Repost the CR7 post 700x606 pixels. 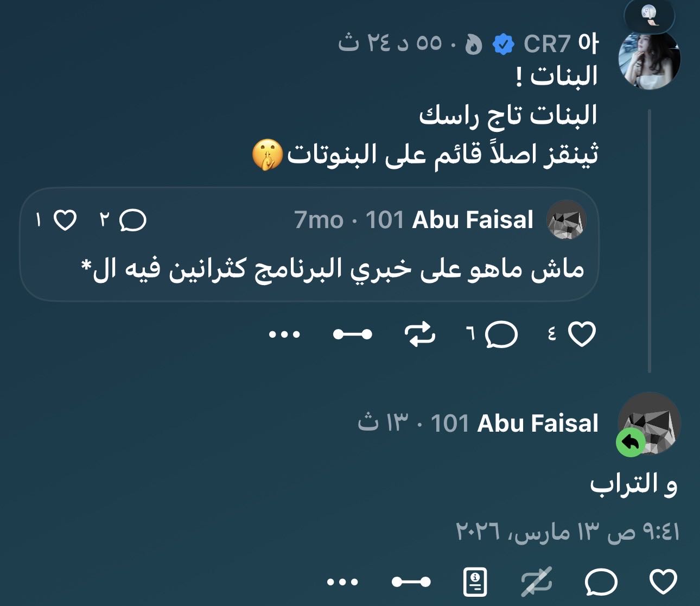pos(421,334)
